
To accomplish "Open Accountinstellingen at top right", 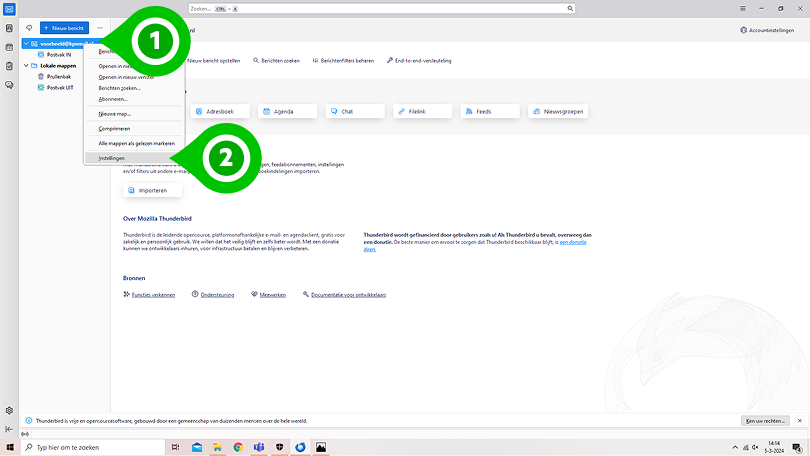I will (767, 30).
